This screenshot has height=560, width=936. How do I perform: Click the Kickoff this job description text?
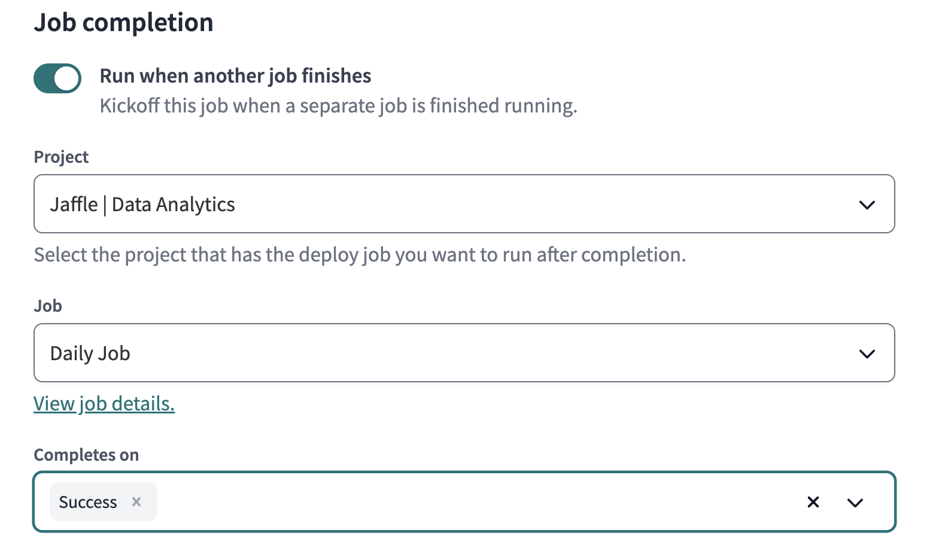(x=338, y=106)
